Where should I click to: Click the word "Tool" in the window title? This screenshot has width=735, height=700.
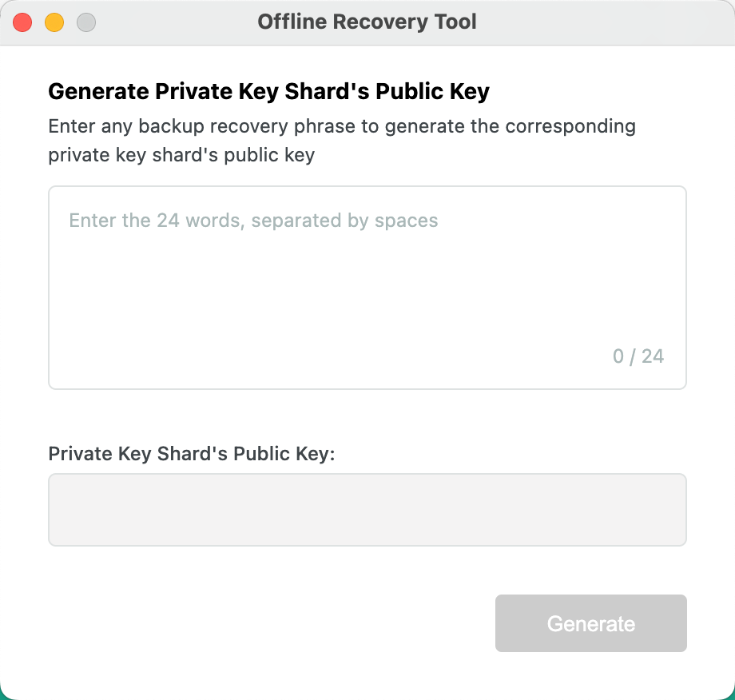pyautogui.click(x=455, y=22)
